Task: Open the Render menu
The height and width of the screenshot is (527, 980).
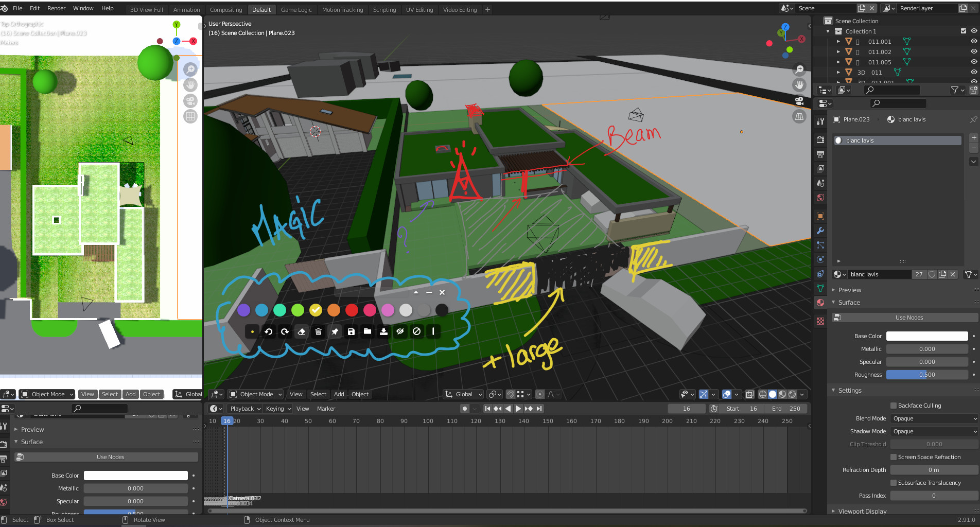Action: click(x=56, y=8)
